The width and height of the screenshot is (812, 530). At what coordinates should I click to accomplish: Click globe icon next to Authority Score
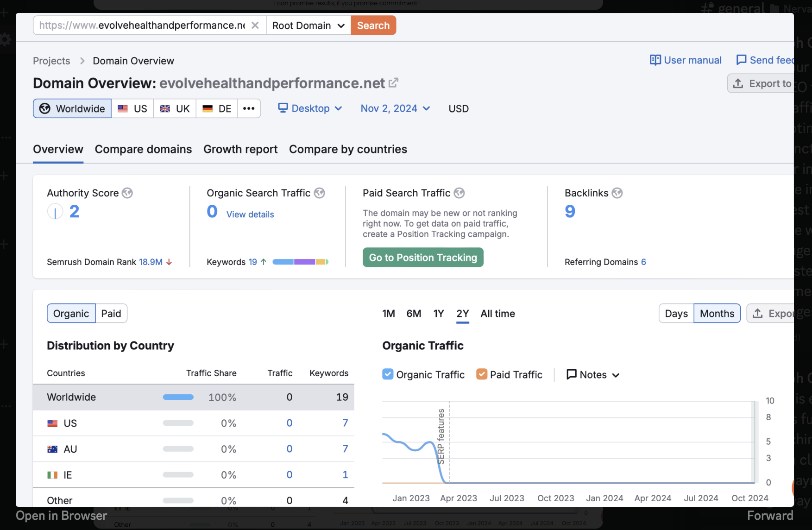tap(127, 193)
